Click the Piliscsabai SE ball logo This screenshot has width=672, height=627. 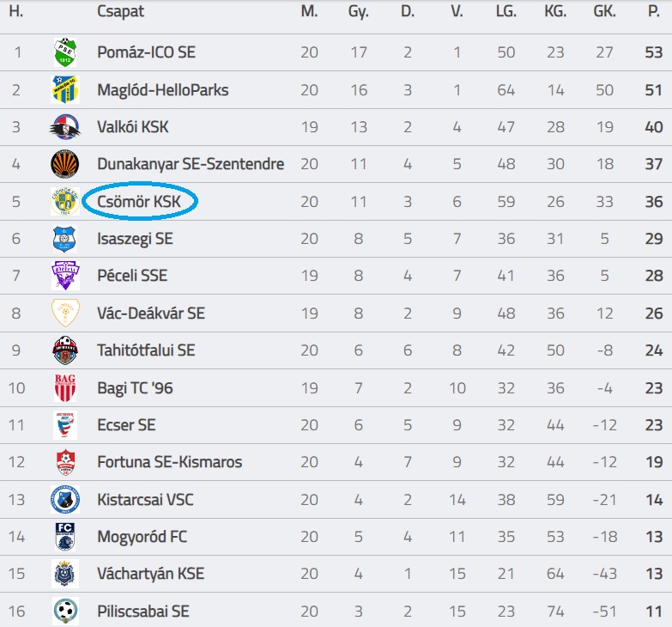click(65, 612)
